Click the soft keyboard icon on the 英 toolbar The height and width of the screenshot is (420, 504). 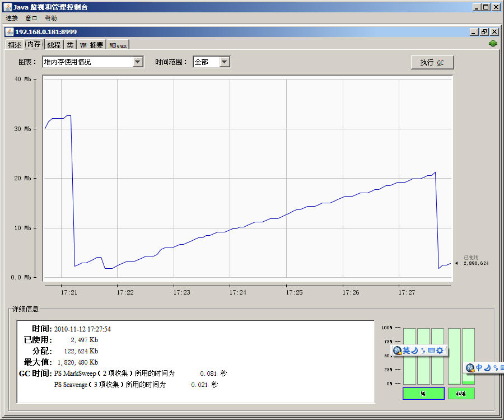431,351
